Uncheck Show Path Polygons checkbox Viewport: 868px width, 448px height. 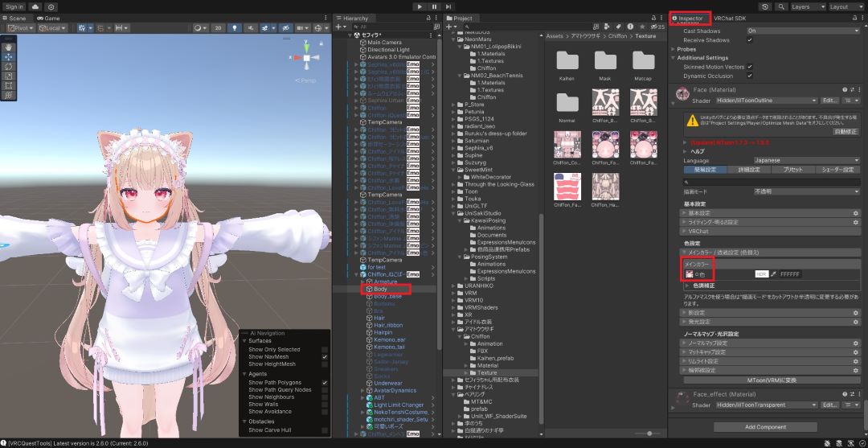325,383
